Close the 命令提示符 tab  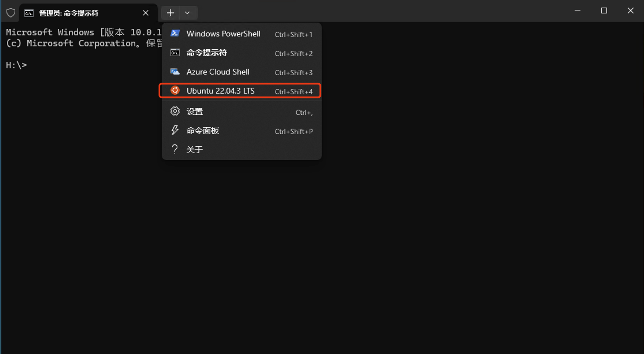click(146, 13)
